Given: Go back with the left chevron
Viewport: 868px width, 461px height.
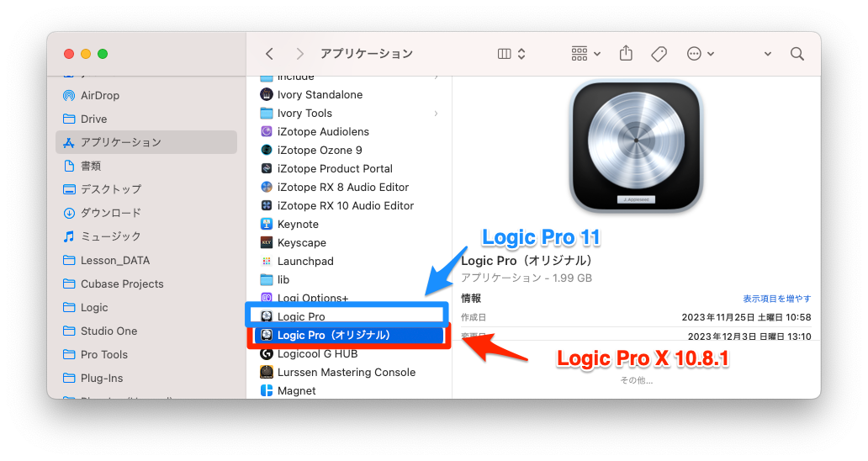Looking at the screenshot, I should [x=270, y=54].
